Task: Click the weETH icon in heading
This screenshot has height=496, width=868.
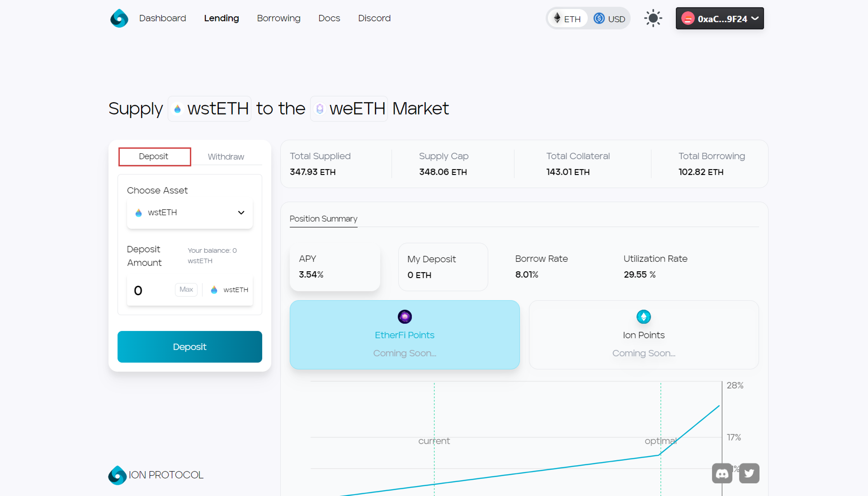Action: [x=319, y=109]
